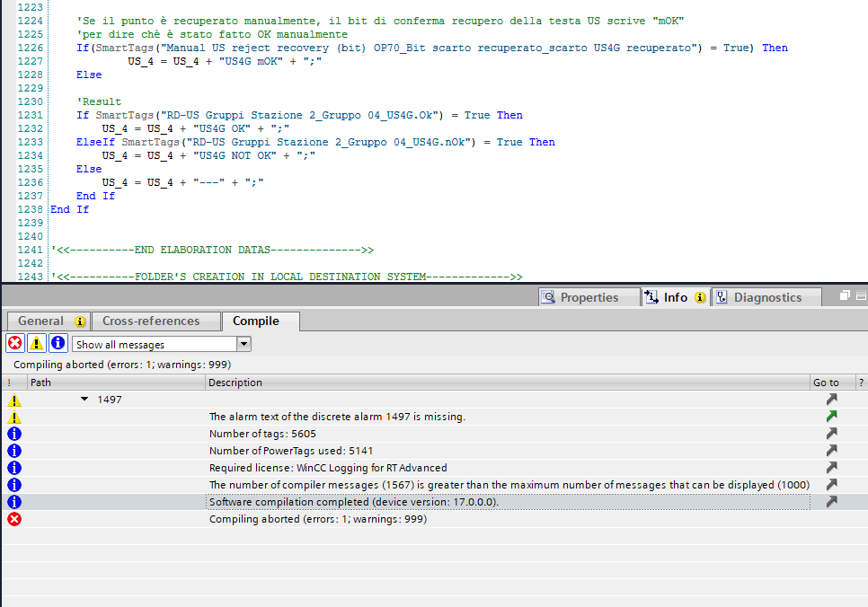The height and width of the screenshot is (607, 868).
Task: Toggle the warning messages filter
Action: pos(37,344)
